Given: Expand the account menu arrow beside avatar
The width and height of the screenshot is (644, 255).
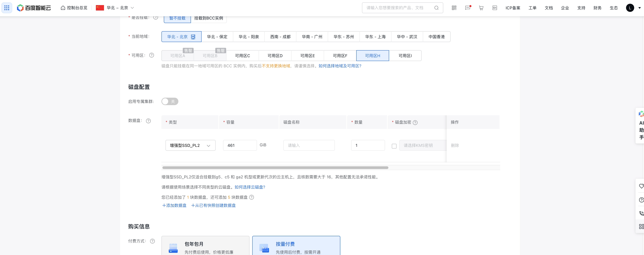Looking at the screenshot, I should point(639,8).
